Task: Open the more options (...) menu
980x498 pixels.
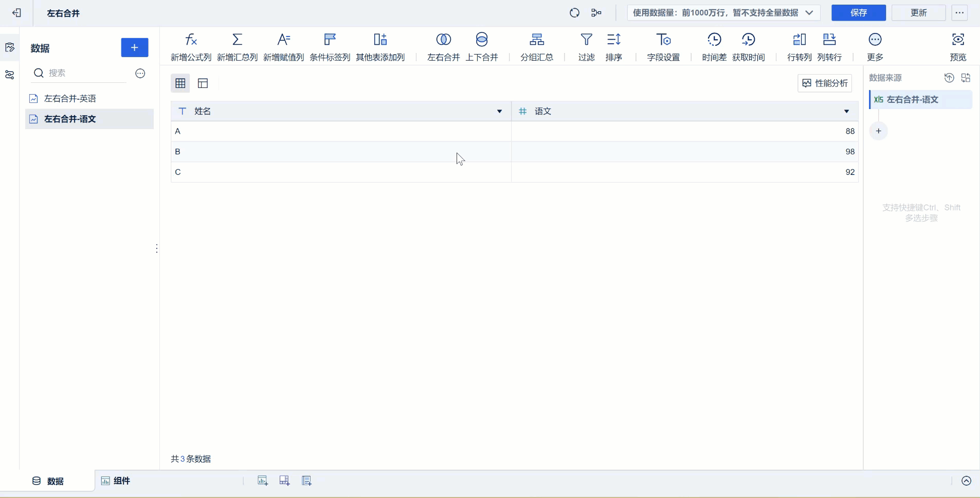Action: point(959,12)
